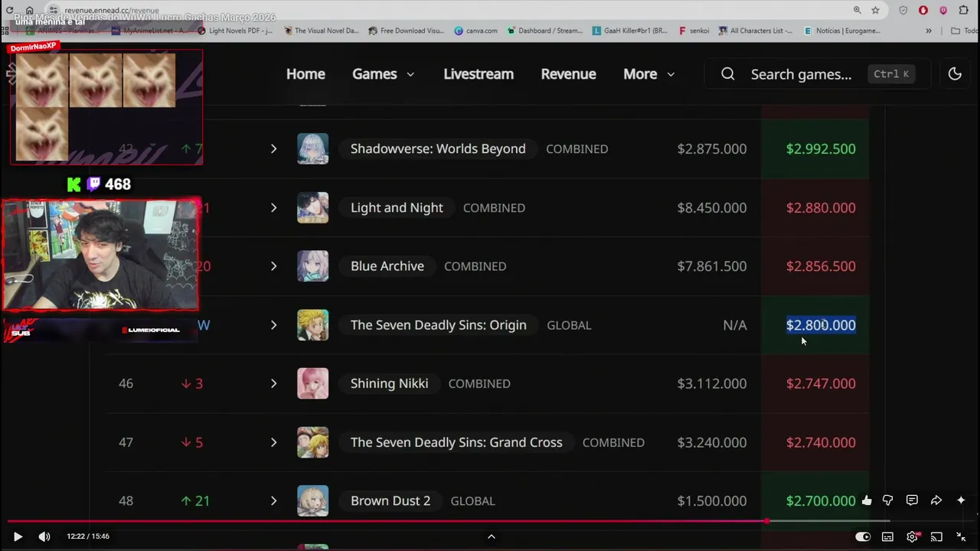Click the Shining Nikki game icon
The height and width of the screenshot is (551, 980).
point(312,383)
